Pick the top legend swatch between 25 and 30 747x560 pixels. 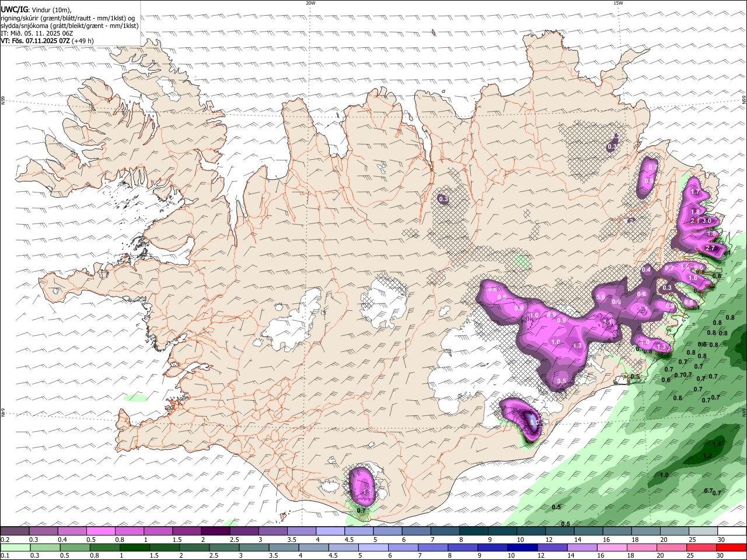pos(703,531)
